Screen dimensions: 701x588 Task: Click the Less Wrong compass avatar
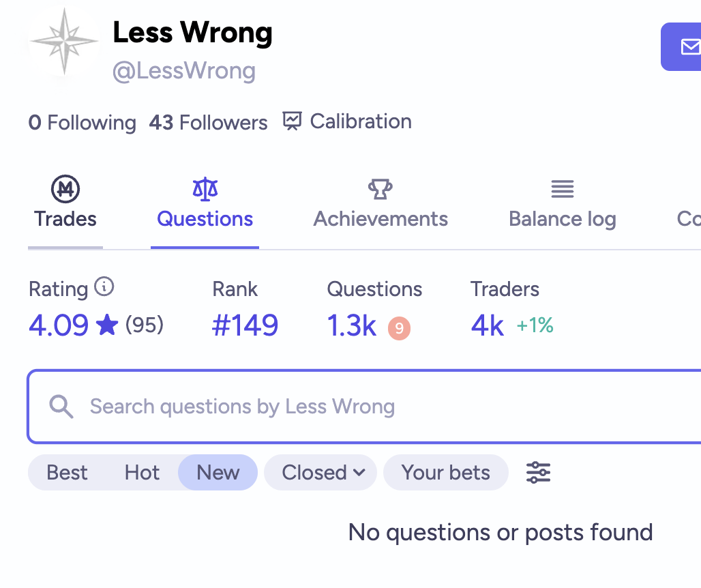(64, 42)
